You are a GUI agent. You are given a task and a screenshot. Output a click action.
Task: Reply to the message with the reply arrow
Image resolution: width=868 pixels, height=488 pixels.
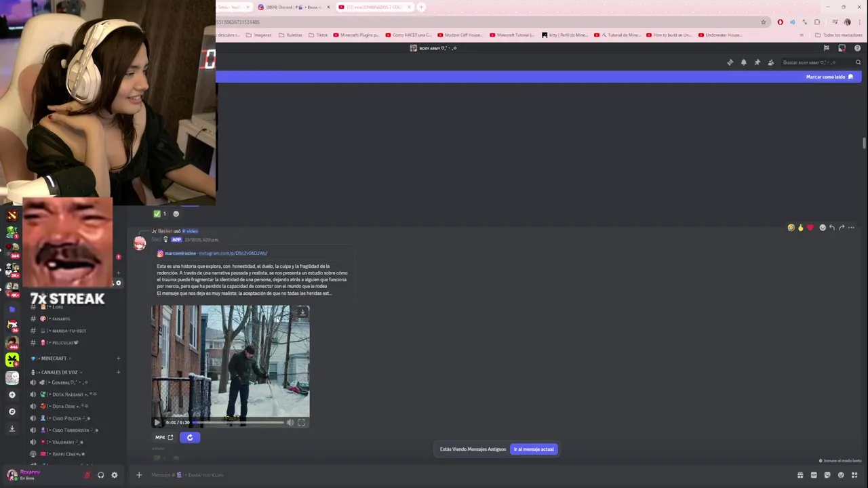point(832,228)
